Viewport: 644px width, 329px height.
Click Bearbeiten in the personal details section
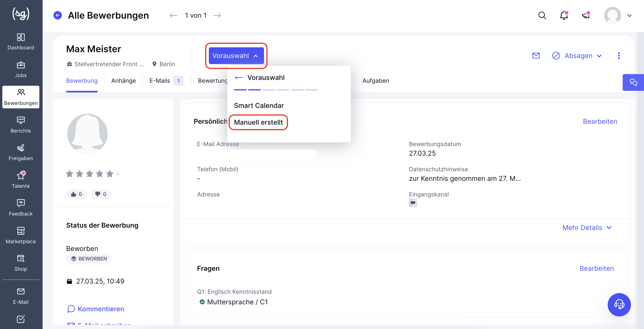tap(600, 121)
